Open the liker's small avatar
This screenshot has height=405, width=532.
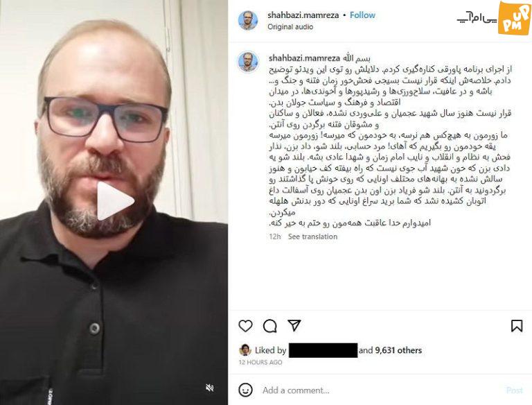(x=245, y=350)
